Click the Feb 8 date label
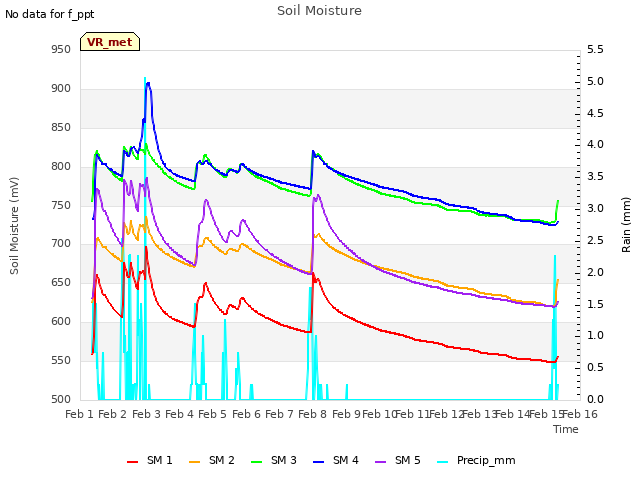640x480 pixels. pyautogui.click(x=312, y=414)
